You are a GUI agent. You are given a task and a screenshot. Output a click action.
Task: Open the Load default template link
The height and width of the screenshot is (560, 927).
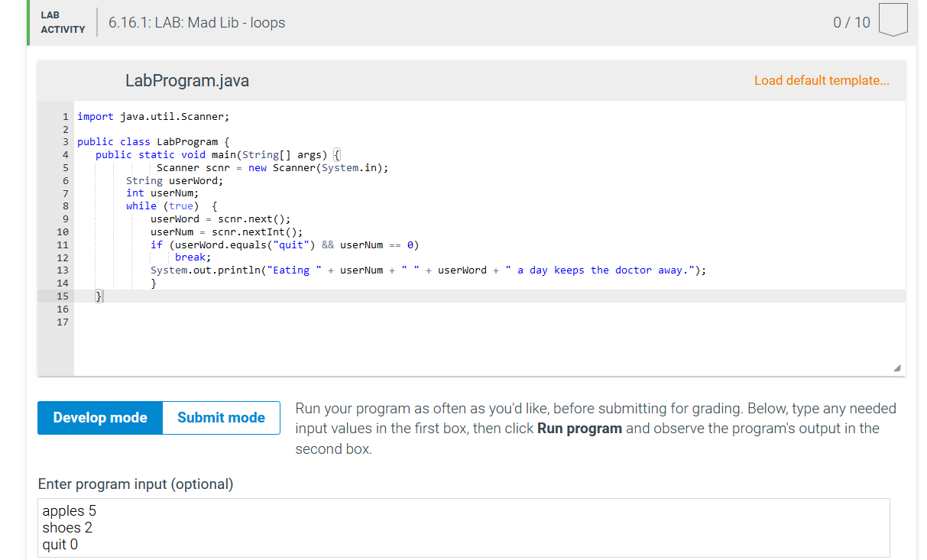[x=822, y=80]
